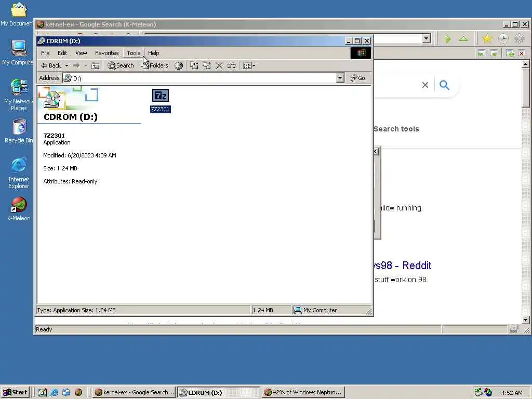Viewport: 532px width, 399px height.
Task: Click Show Desktop quick launch icon
Action: [42, 392]
